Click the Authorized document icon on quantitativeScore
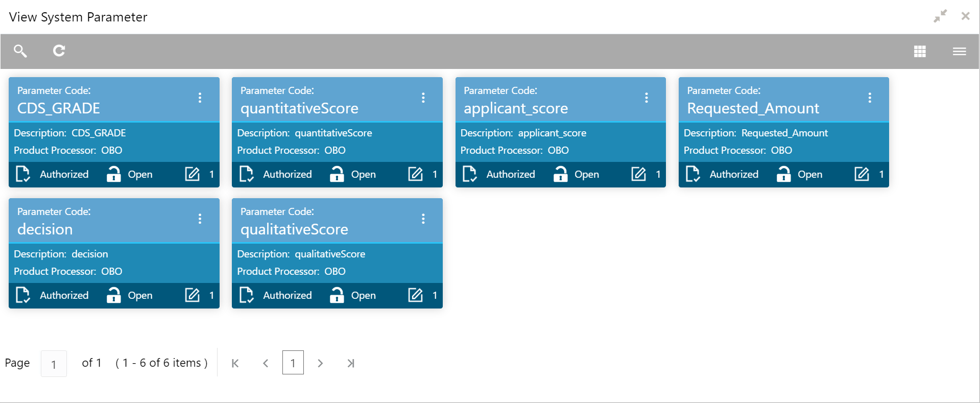This screenshot has height=403, width=980. click(246, 174)
